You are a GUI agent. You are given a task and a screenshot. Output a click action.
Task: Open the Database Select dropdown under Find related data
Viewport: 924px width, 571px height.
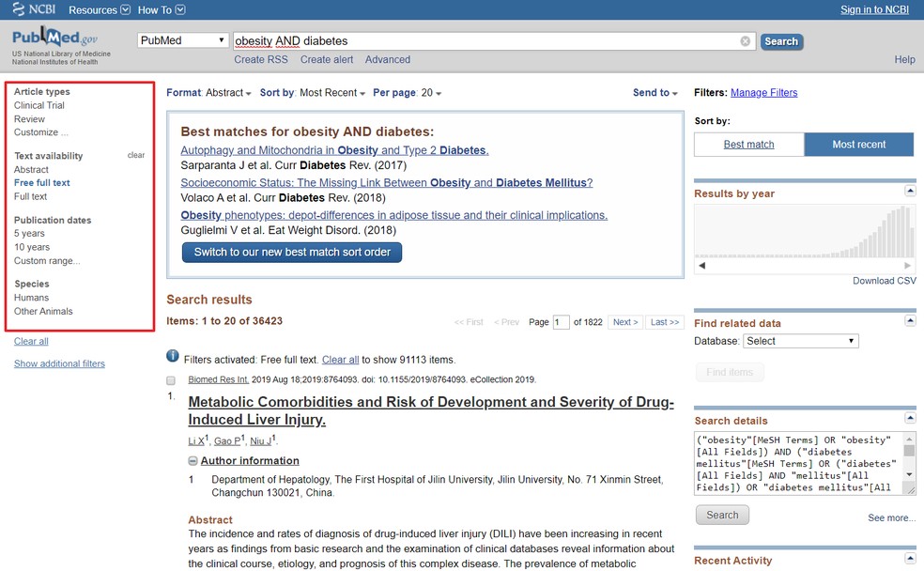click(x=800, y=340)
